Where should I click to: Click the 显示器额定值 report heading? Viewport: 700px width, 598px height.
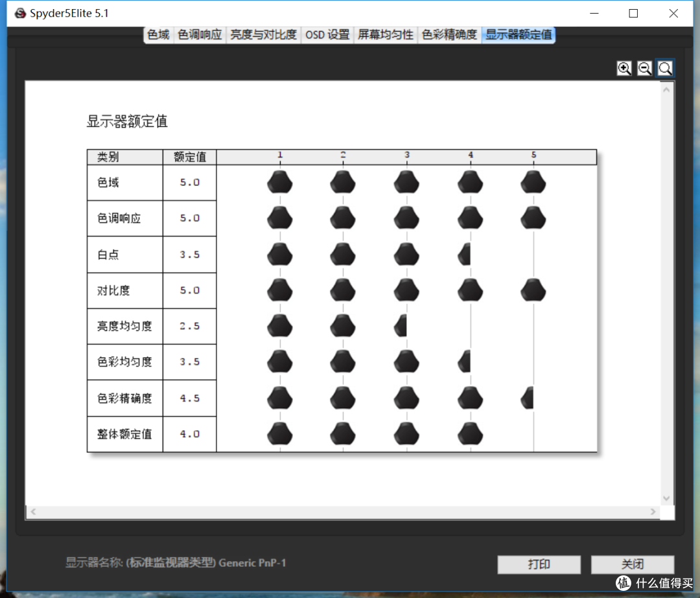click(x=127, y=121)
